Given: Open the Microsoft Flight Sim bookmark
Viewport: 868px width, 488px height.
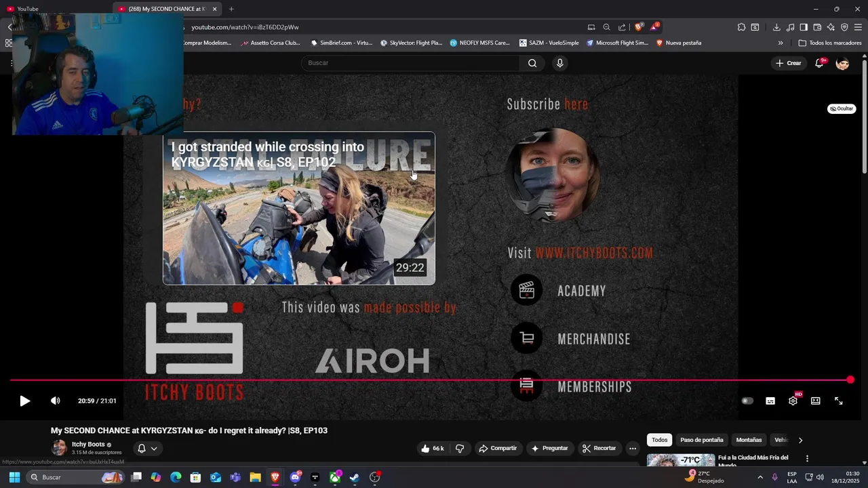Looking at the screenshot, I should coord(618,43).
